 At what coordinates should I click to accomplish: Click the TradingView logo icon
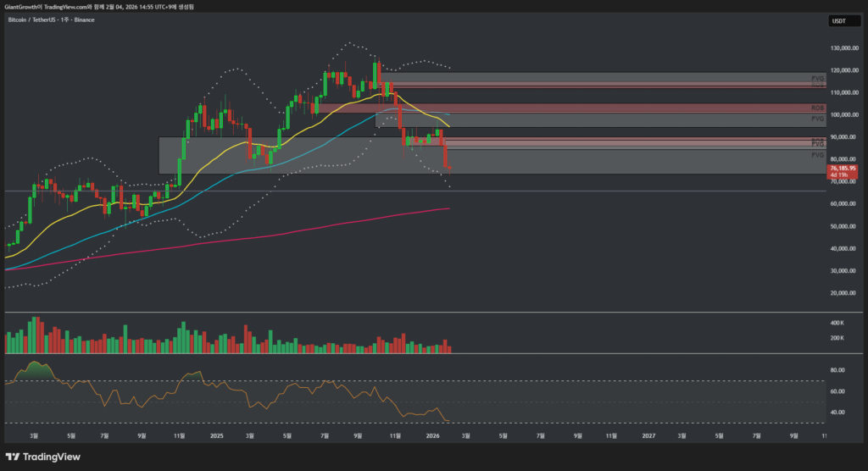(14, 457)
